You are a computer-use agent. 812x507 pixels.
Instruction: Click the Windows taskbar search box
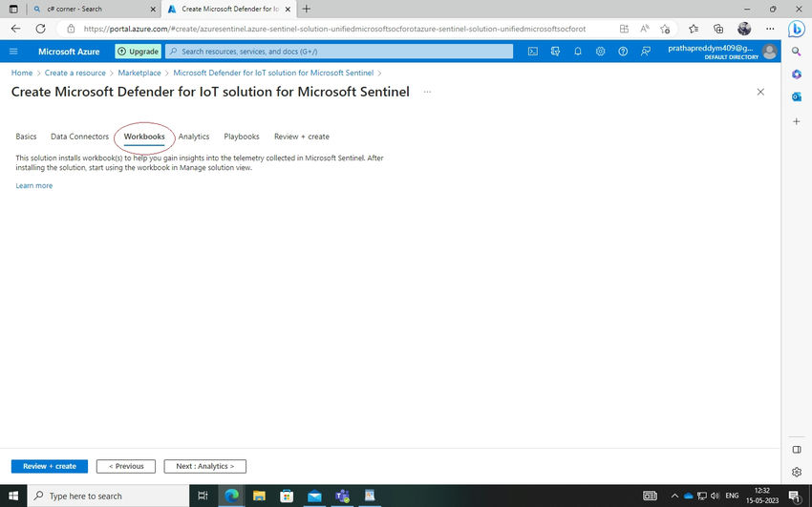(x=109, y=496)
